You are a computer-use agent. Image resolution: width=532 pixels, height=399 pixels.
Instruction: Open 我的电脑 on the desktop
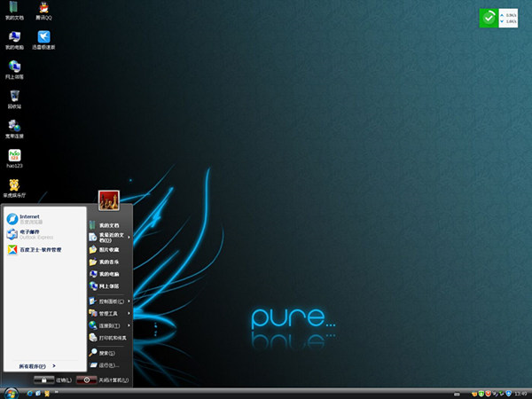point(14,38)
